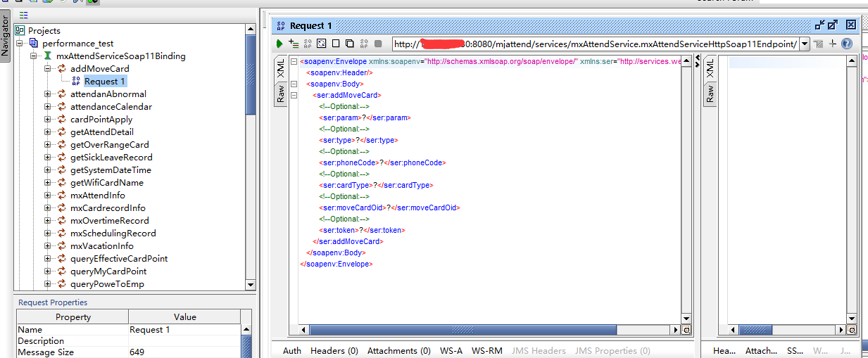Select mxCardrecordInfo operation
The width and height of the screenshot is (868, 358).
pos(108,207)
